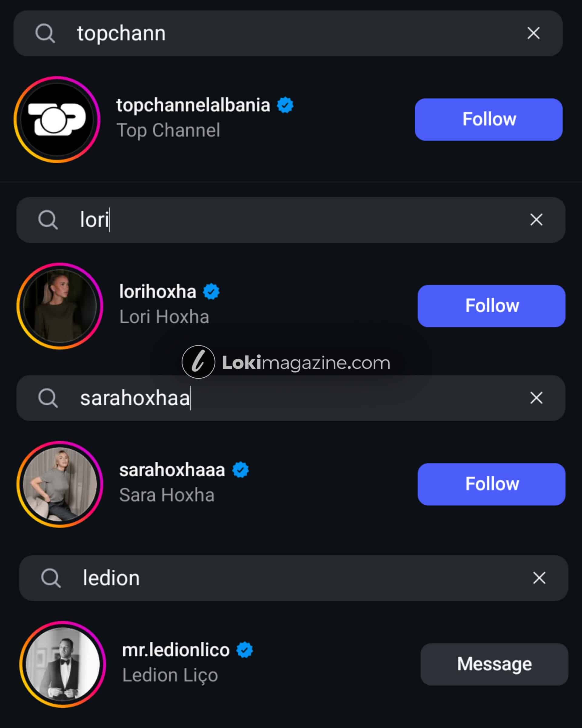Clear the 'lori' search field
Image resolution: width=582 pixels, height=728 pixels.
click(536, 220)
